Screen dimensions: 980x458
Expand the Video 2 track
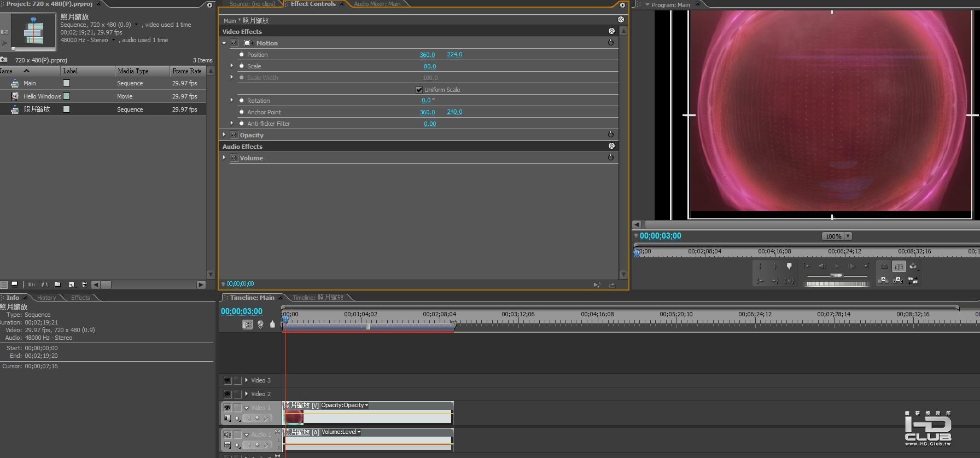click(247, 394)
